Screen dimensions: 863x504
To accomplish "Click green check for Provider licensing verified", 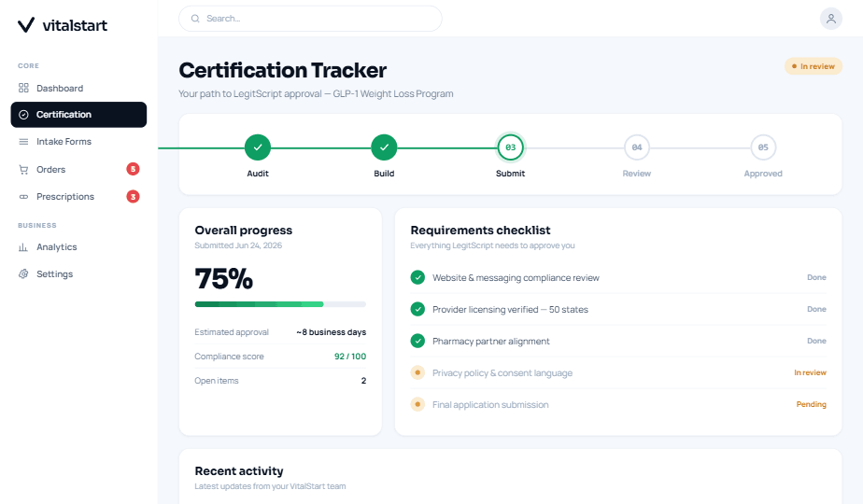I will [417, 309].
